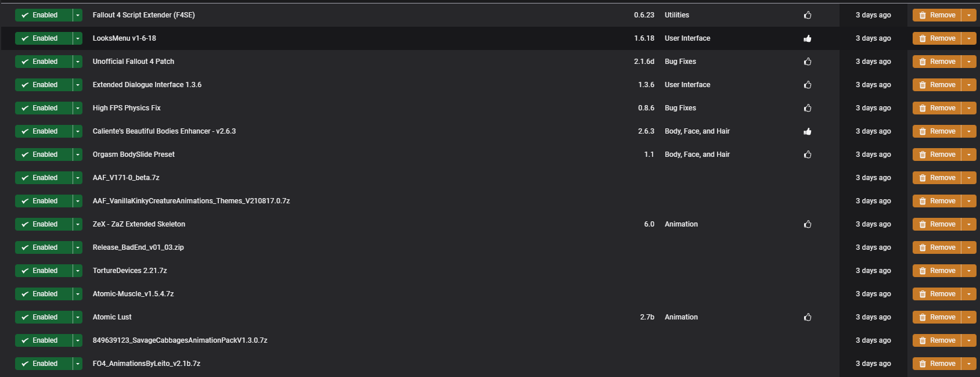Toggle Enabled status for High FPS Physics Fix

coord(44,108)
